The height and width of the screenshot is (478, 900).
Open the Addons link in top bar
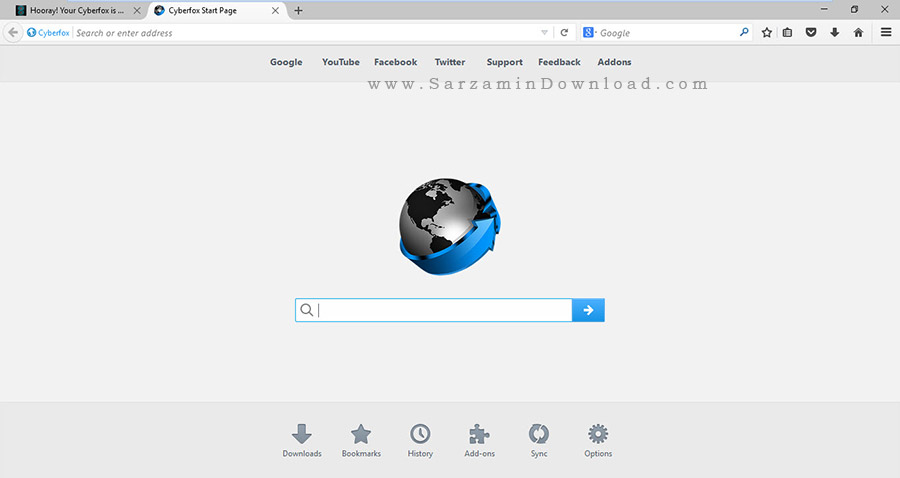pos(614,62)
